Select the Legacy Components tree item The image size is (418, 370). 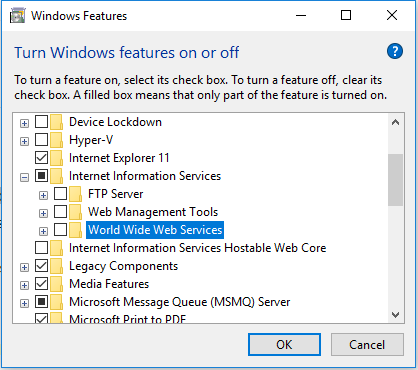(x=123, y=266)
